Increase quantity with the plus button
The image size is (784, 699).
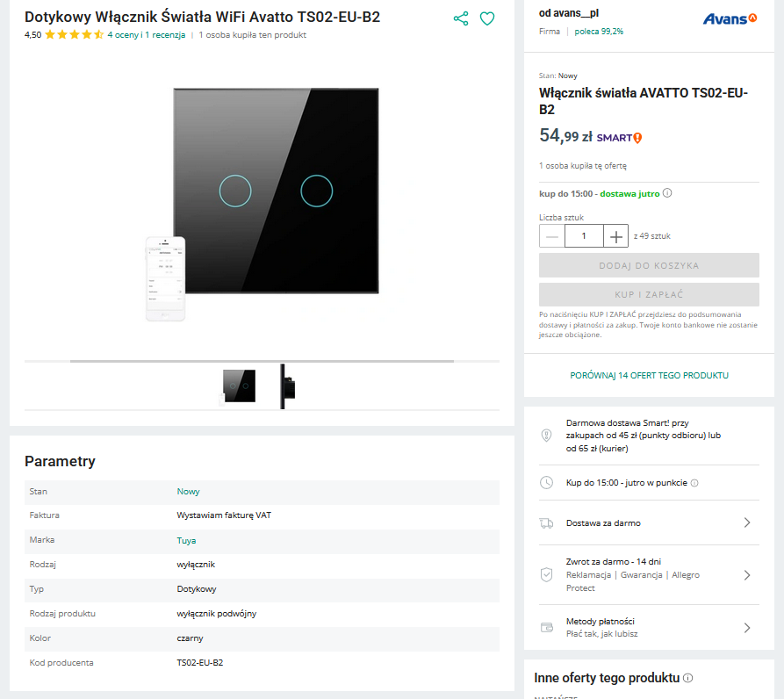click(616, 236)
